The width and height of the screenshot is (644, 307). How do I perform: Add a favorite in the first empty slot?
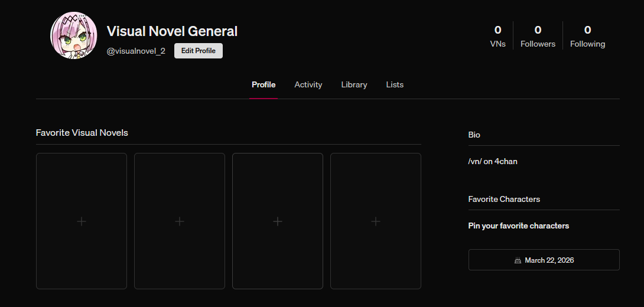[82, 221]
